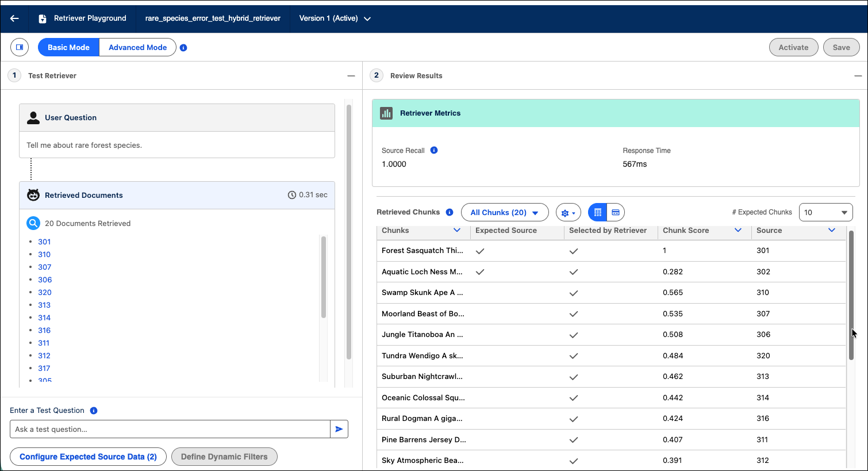Image resolution: width=868 pixels, height=471 pixels.
Task: Select the Forest Sasquatch chunk row
Action: coord(611,251)
